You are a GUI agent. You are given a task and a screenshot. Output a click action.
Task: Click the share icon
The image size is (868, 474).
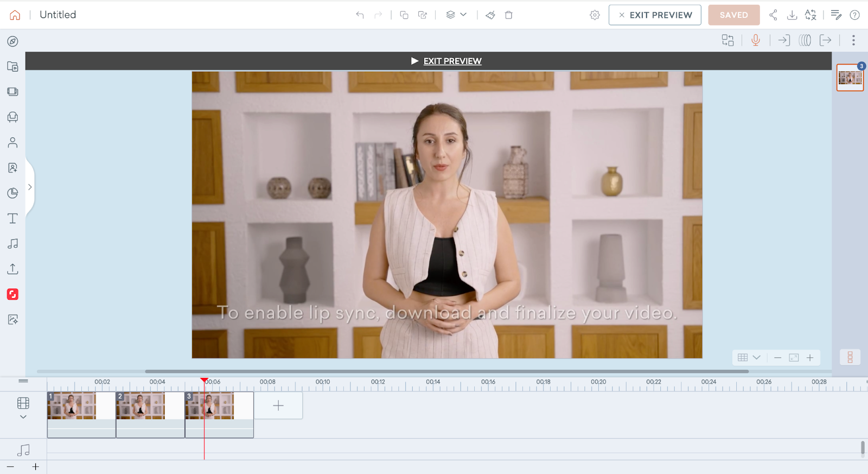coord(773,15)
